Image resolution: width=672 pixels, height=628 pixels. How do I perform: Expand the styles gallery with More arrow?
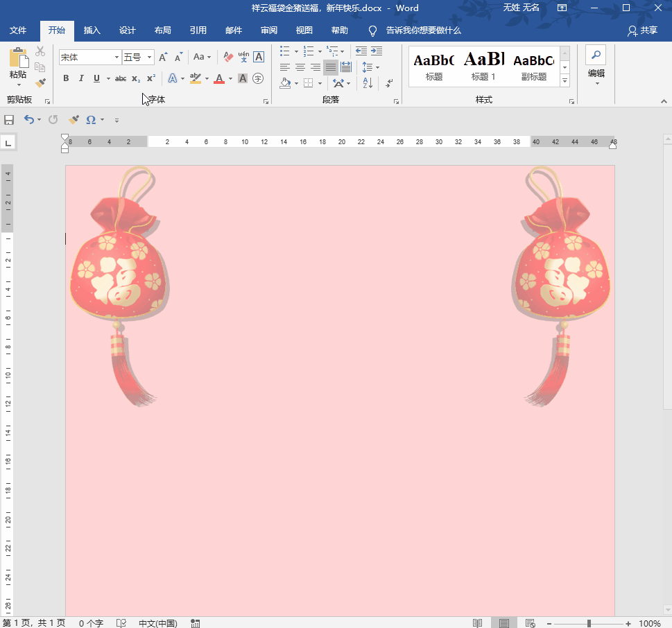pos(565,80)
